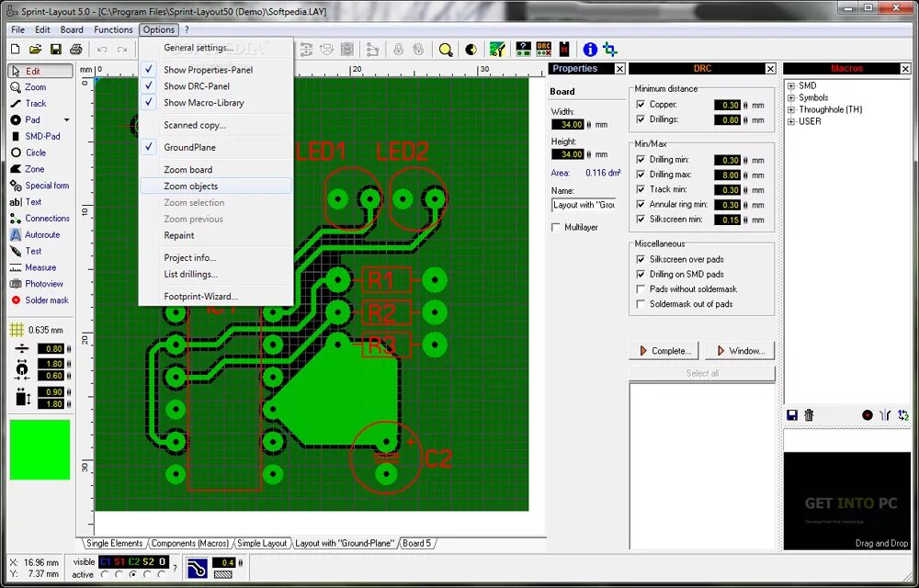Switch to the Board 5 tab
This screenshot has width=919, height=588.
click(x=417, y=543)
